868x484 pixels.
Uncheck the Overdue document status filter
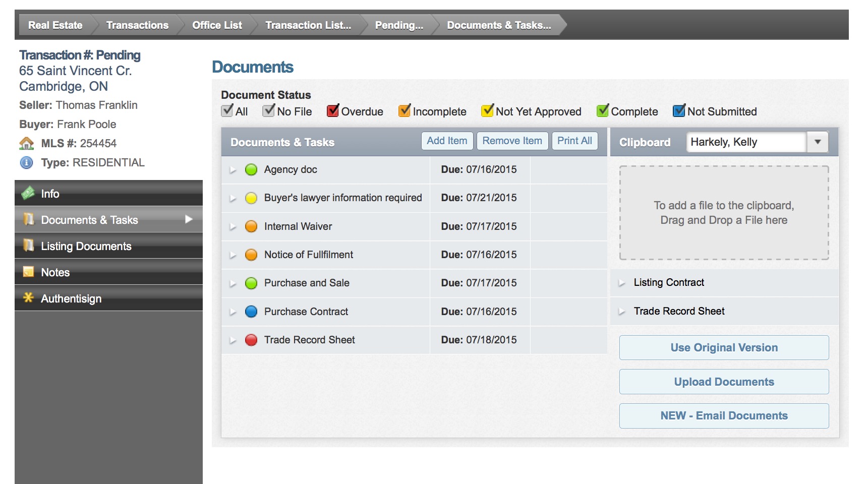332,111
